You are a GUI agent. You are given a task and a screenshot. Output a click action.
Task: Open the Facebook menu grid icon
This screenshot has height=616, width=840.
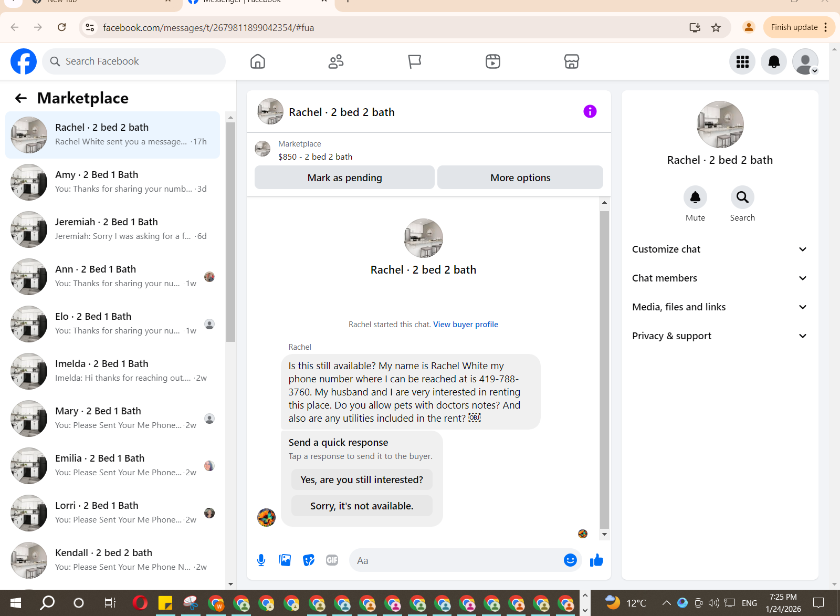(742, 61)
